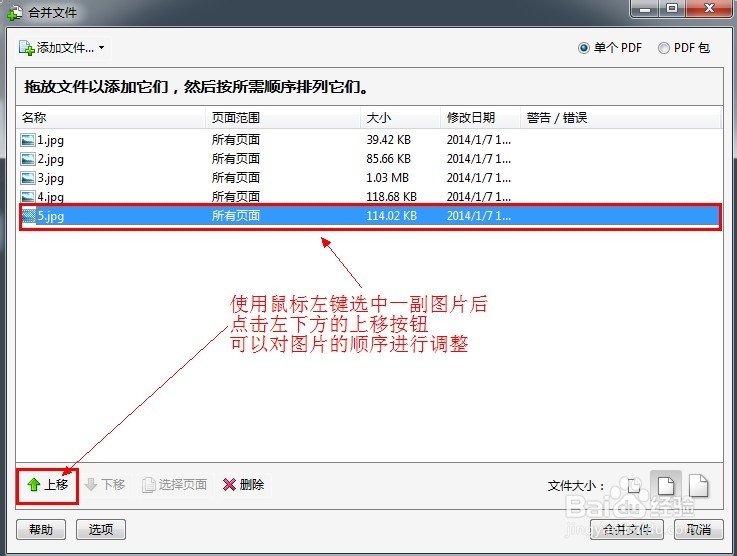This screenshot has width=737, height=556.
Task: Open the 帮助 help button
Action: point(41,530)
